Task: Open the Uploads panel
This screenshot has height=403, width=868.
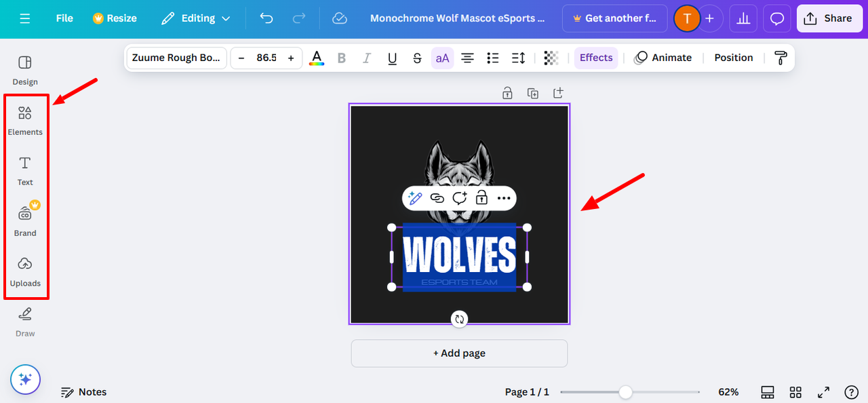Action: (25, 272)
